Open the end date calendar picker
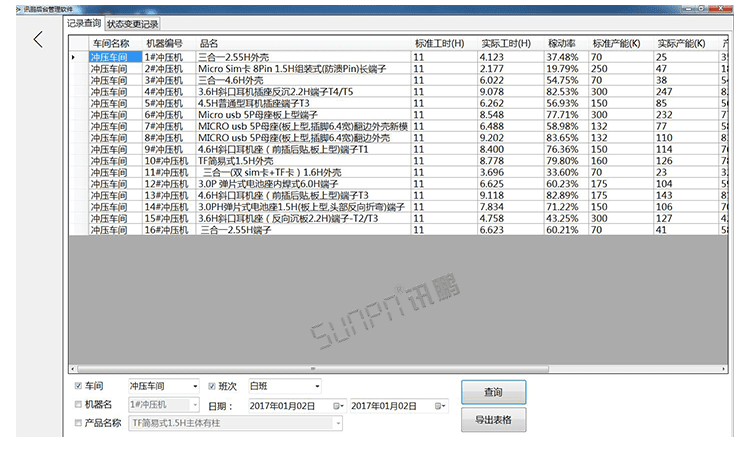This screenshot has width=750, height=472. [439, 405]
